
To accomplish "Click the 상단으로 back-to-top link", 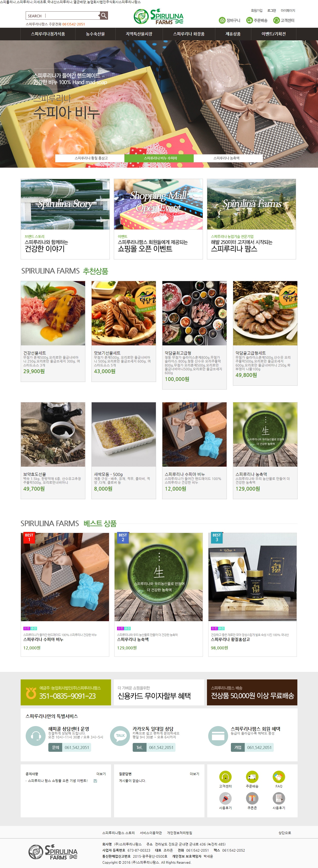I will pyautogui.click(x=285, y=833).
